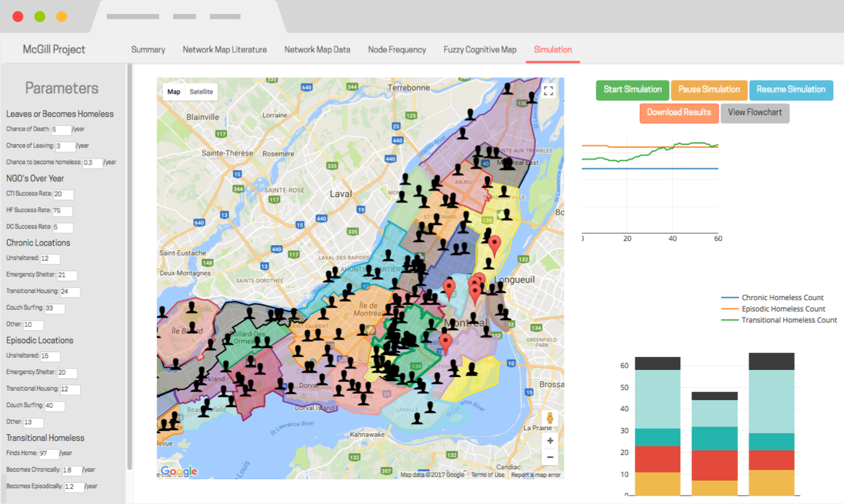Open the map Terms of Use link

[x=487, y=475]
